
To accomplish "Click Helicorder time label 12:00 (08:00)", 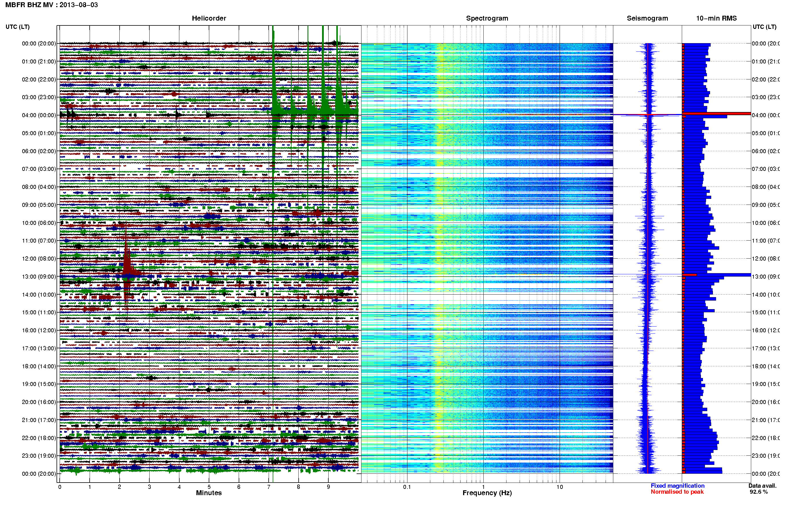I will [x=39, y=258].
